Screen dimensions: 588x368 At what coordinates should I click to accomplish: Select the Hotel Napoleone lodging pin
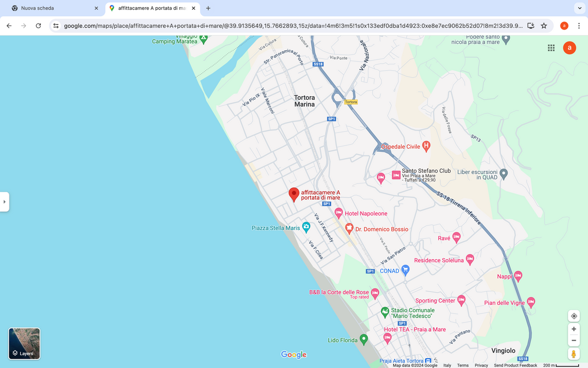pyautogui.click(x=338, y=213)
